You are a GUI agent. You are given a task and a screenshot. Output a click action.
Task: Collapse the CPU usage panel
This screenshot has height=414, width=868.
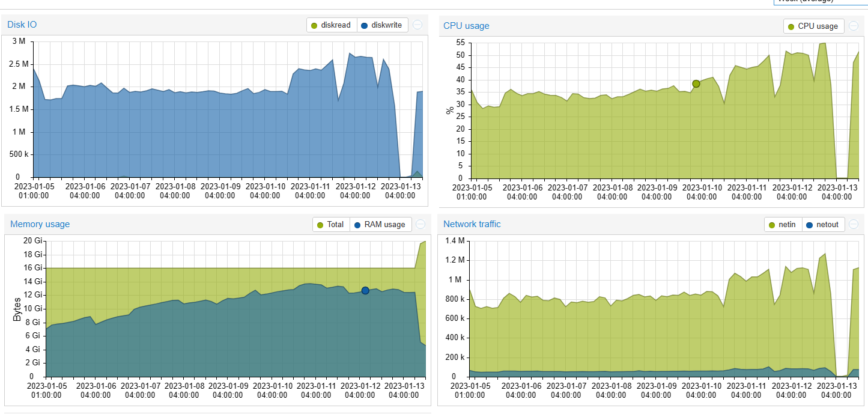click(x=853, y=26)
